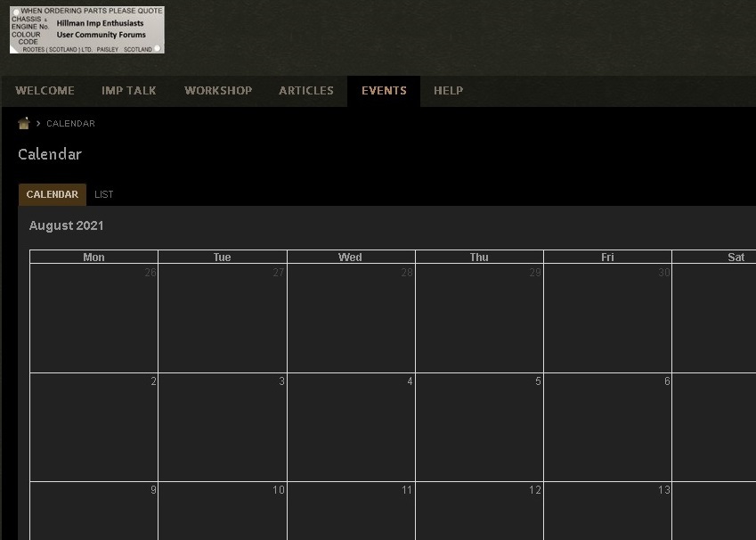Click the home icon in breadcrumb

coord(24,123)
